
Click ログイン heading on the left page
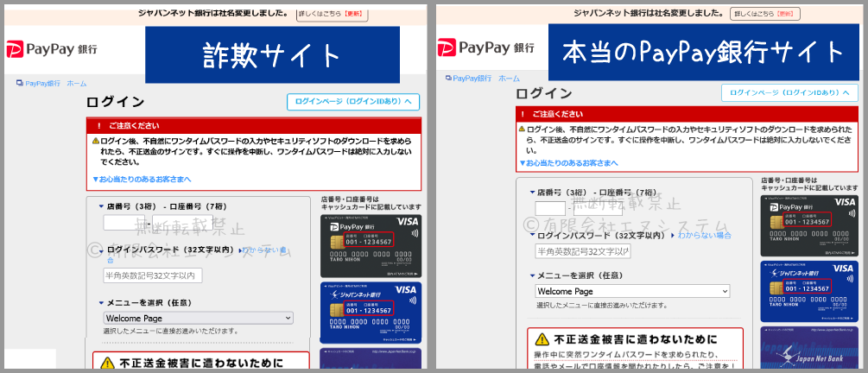[x=115, y=102]
